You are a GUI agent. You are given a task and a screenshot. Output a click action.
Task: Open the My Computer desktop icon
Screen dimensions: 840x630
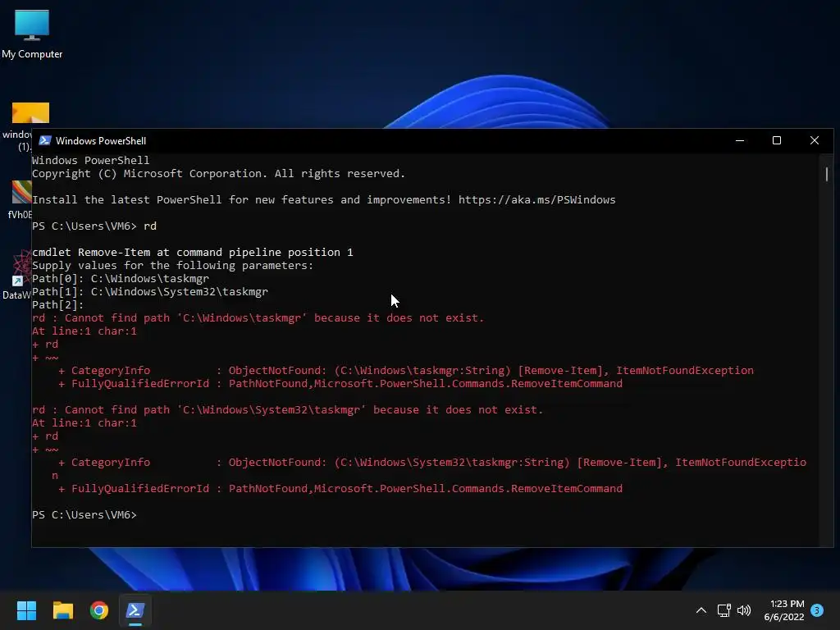pos(32,34)
